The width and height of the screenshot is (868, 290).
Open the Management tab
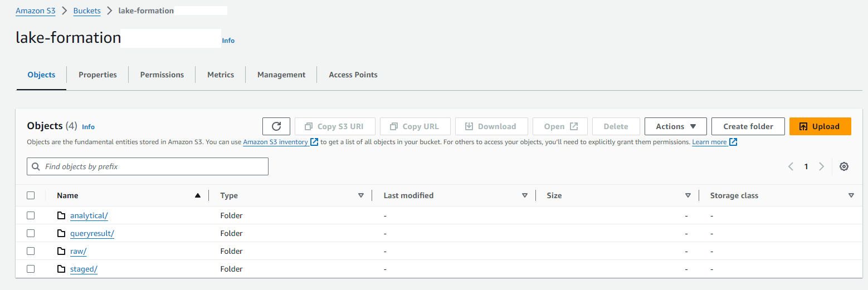[x=281, y=75]
